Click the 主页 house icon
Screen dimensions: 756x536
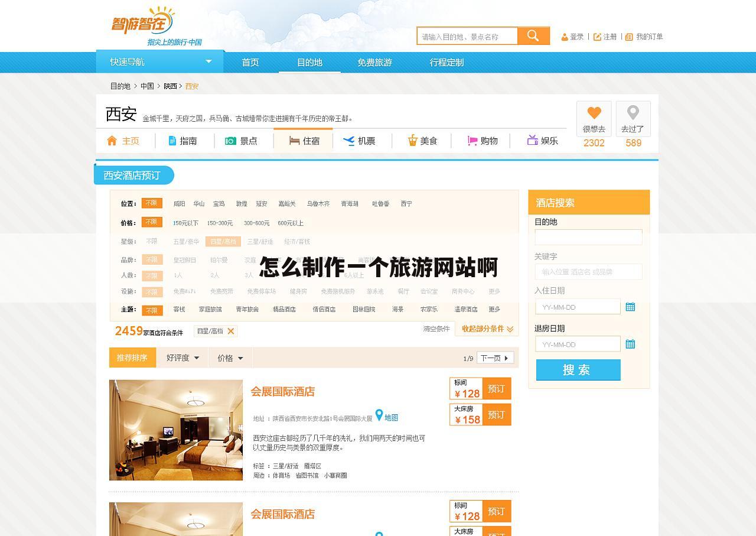(x=112, y=141)
